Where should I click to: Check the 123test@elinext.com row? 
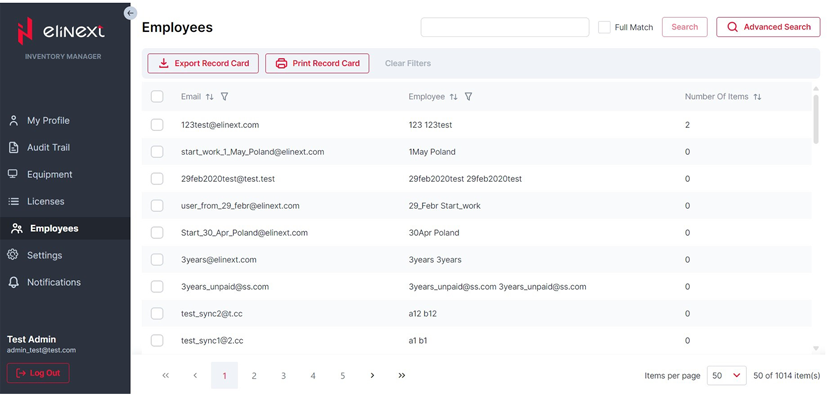tap(157, 125)
